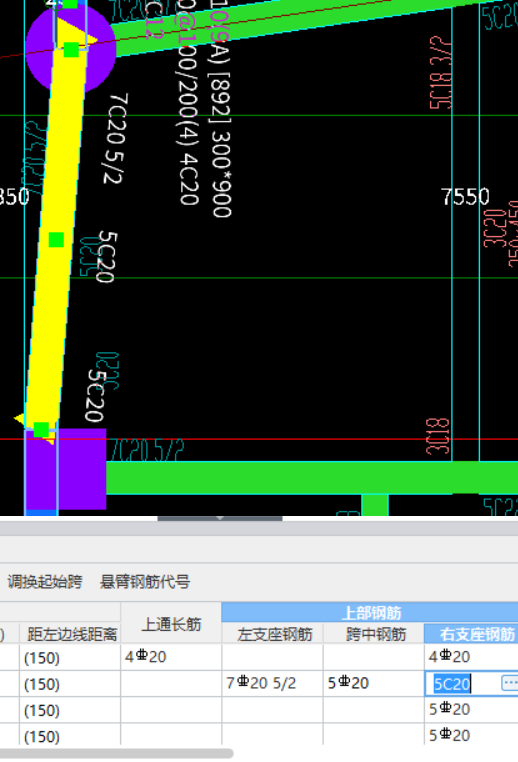Click the 7550 dimension text
Screen dimensions: 518x762
coord(465,197)
